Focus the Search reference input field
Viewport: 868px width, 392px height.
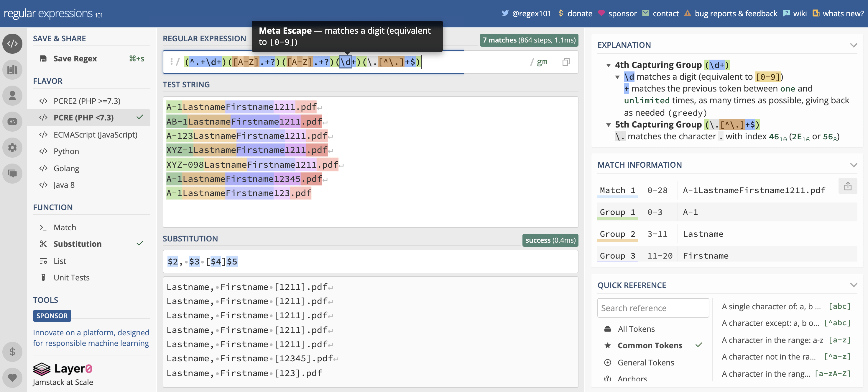coord(653,308)
